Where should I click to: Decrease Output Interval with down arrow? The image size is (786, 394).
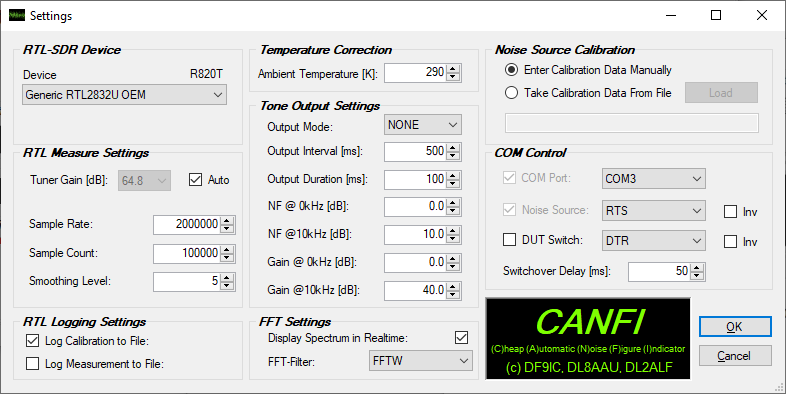(453, 155)
